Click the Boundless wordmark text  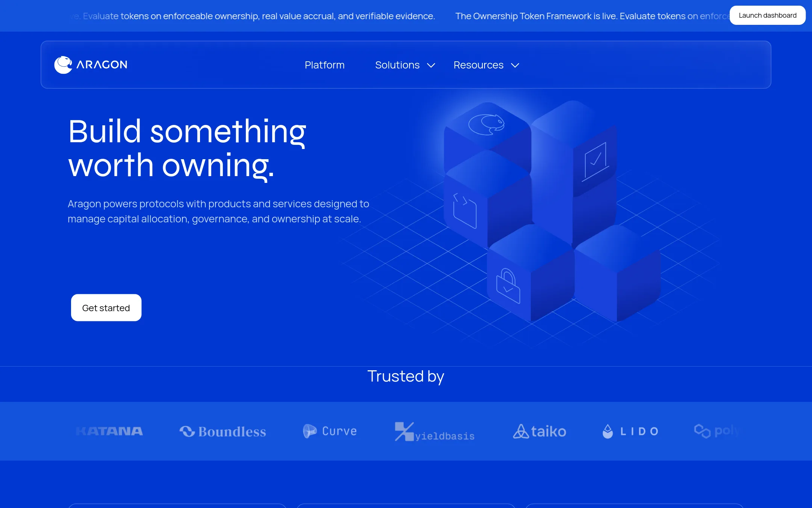(232, 432)
